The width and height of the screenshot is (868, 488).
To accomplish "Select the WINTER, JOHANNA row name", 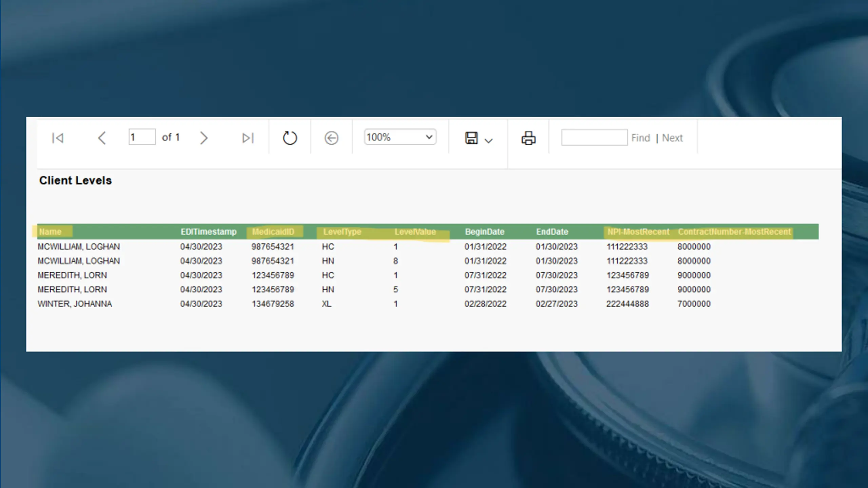I will 75,304.
